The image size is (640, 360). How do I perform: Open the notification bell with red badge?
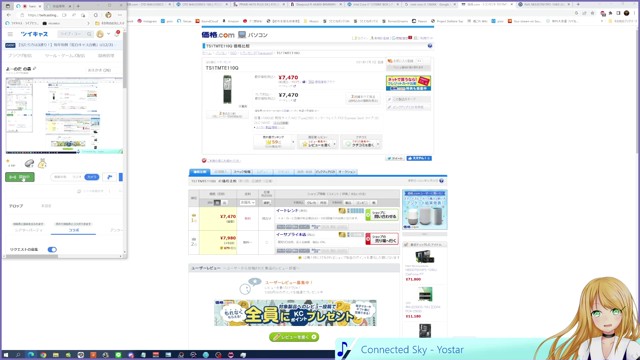[117, 33]
